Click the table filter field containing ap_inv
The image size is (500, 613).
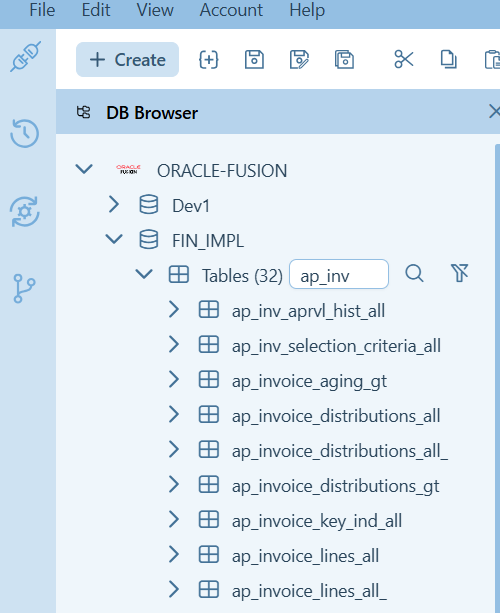point(339,274)
